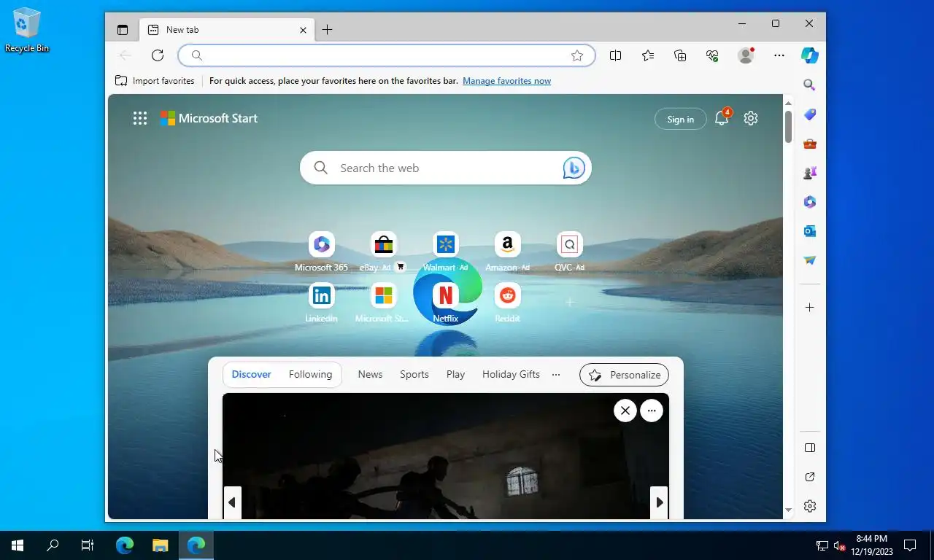Click scrollbar down arrow
The width and height of the screenshot is (934, 560).
(788, 510)
